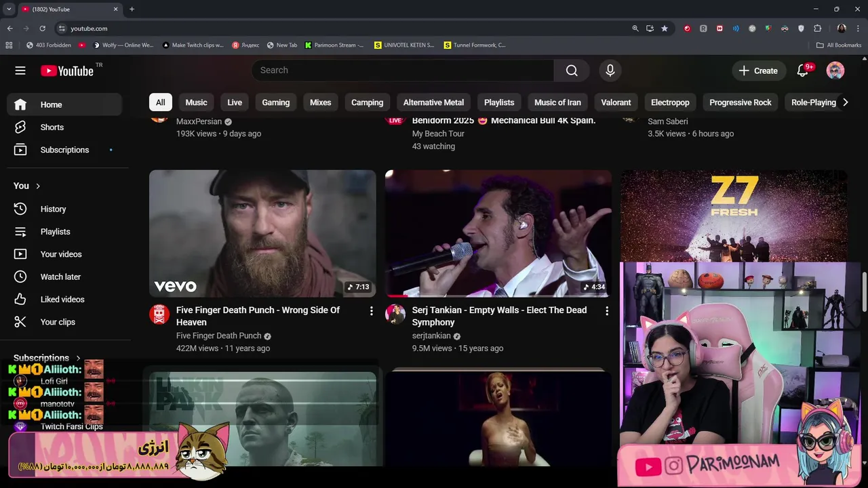Screen dimensions: 868x488
Task: Open Your videos in sidebar
Action: pos(64,254)
